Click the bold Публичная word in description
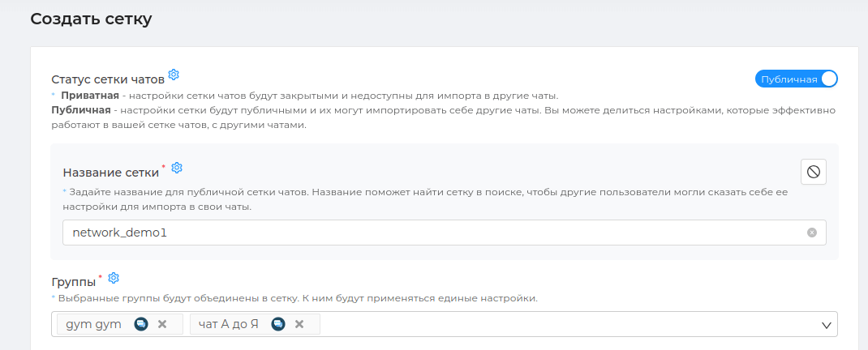 pos(80,110)
